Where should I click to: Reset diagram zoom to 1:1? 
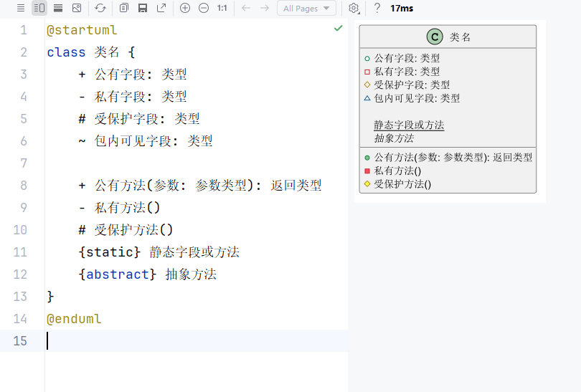222,8
